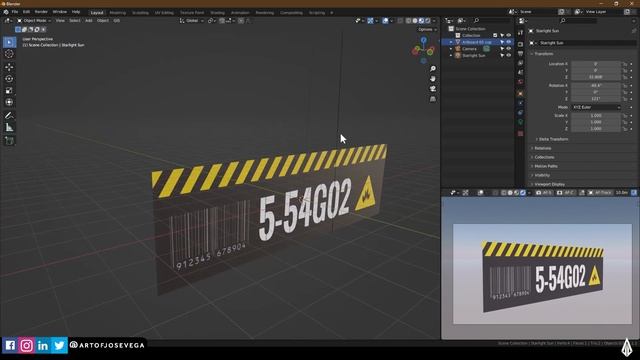Hide Starlight Sun using its eye icon

pyautogui.click(x=509, y=55)
